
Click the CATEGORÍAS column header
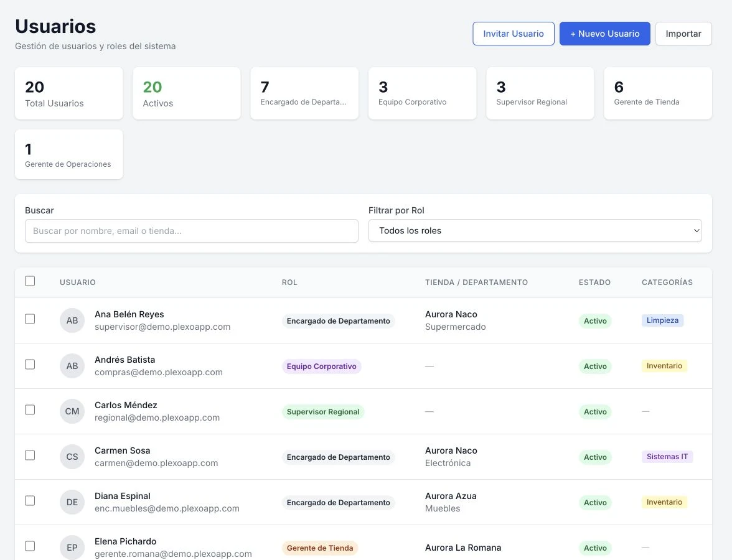click(667, 282)
